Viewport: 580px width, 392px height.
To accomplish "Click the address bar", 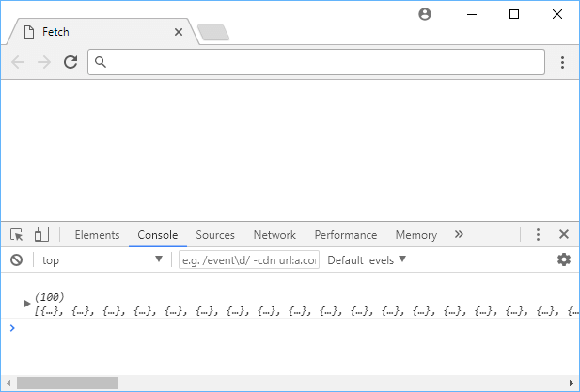I will point(316,62).
